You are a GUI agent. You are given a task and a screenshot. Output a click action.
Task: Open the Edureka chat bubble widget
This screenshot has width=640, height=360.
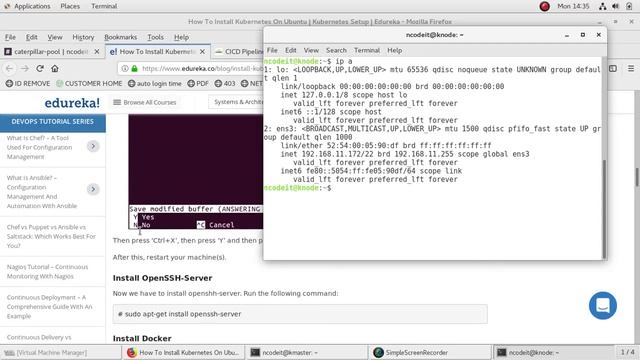(x=602, y=305)
